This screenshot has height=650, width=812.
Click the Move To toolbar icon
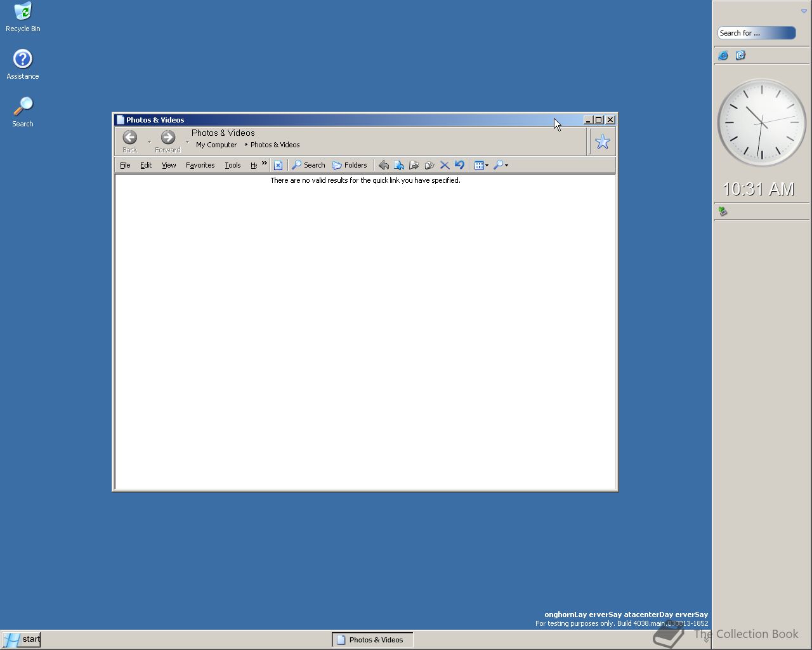399,165
